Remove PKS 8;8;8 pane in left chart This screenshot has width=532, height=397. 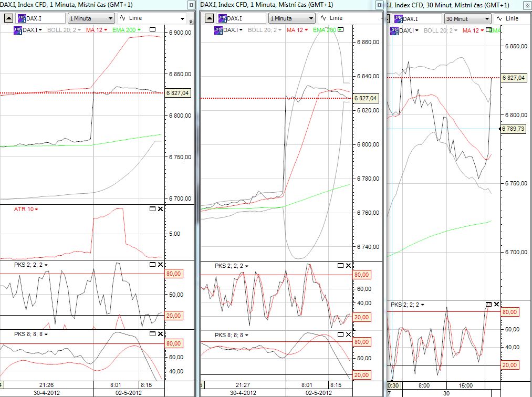(x=161, y=334)
